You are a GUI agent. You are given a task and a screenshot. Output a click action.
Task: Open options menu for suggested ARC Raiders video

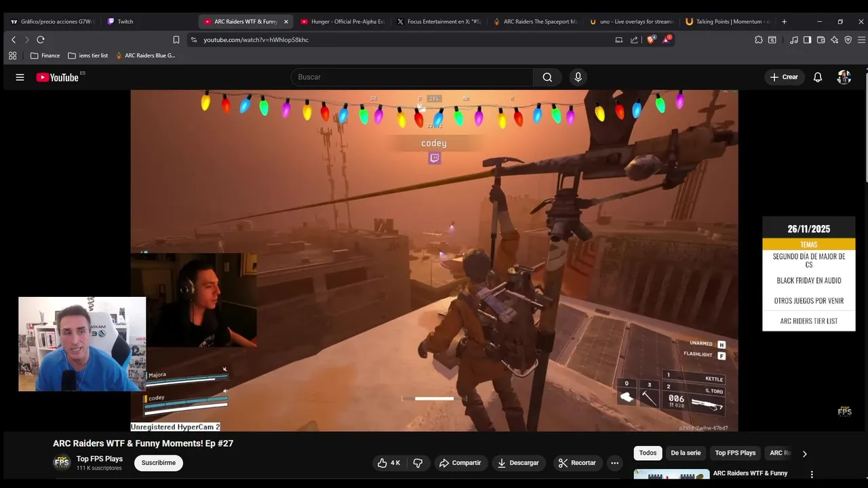click(812, 474)
